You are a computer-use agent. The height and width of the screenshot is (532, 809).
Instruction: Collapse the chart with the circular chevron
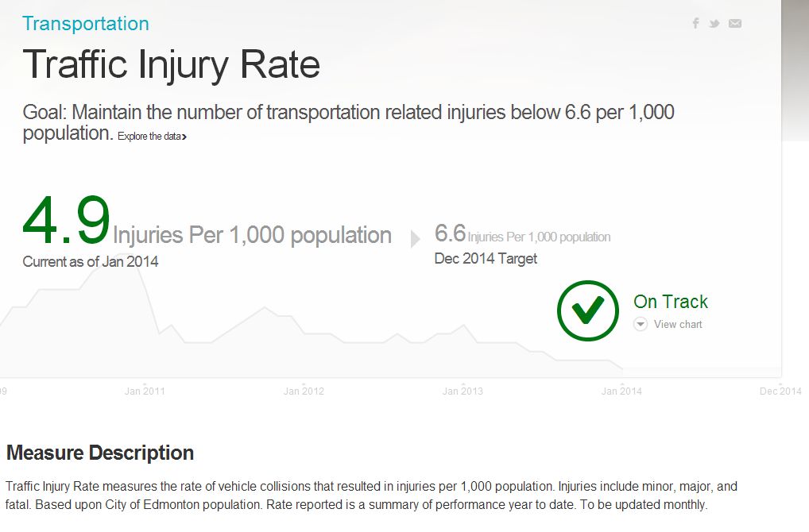(640, 324)
